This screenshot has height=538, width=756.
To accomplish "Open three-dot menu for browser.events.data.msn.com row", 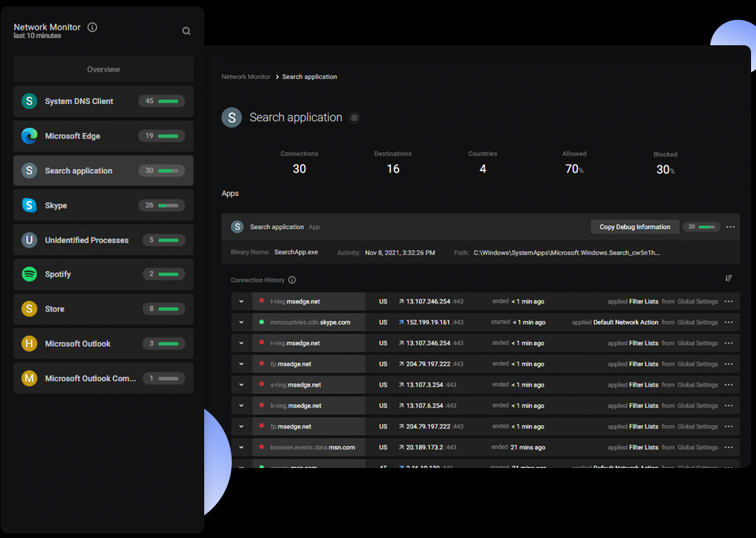I will (728, 448).
